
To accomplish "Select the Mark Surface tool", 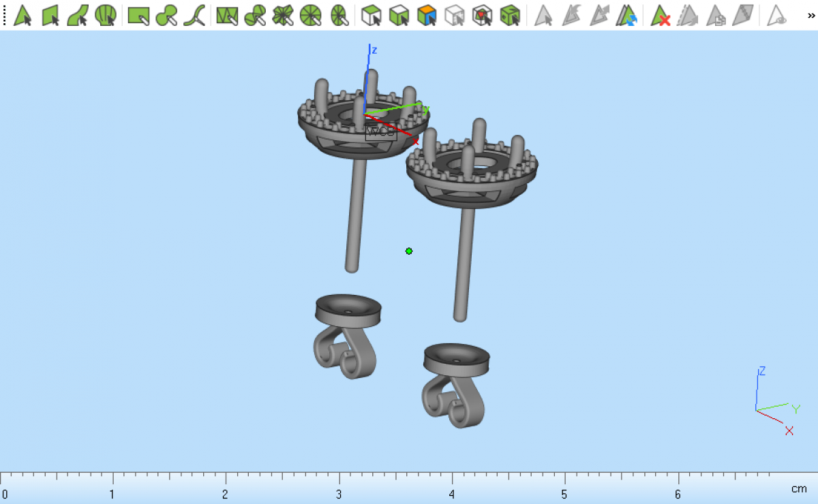I will click(78, 15).
